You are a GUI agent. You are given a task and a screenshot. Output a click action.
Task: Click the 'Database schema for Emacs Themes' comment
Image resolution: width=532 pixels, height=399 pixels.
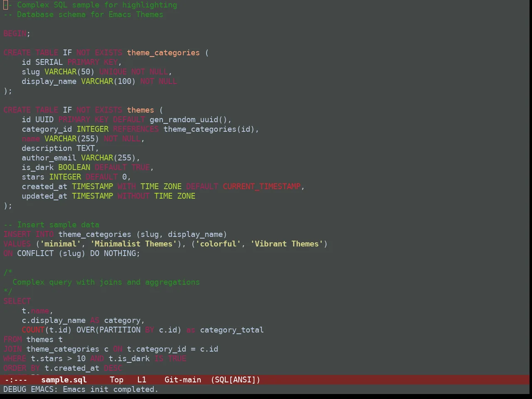(x=90, y=15)
